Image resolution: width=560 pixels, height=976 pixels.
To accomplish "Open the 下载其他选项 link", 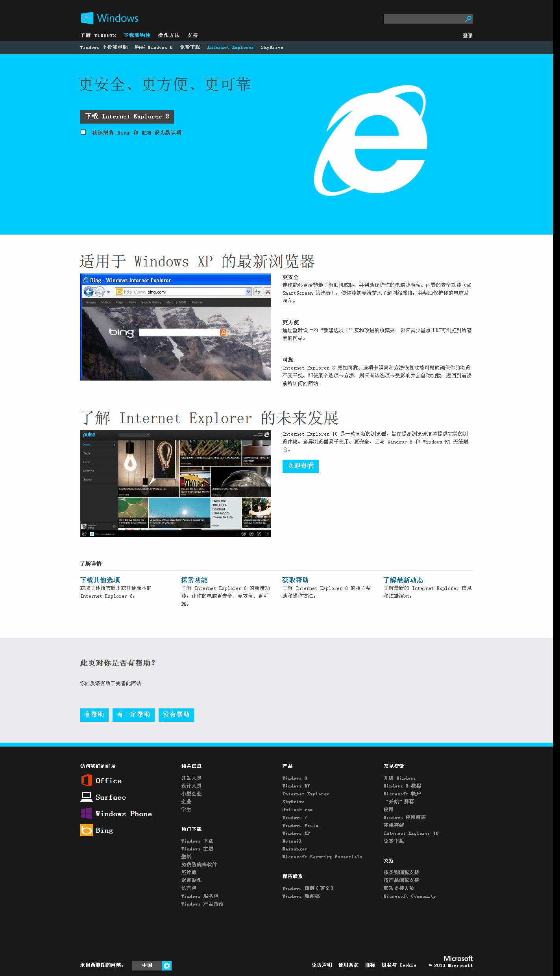I will (100, 580).
